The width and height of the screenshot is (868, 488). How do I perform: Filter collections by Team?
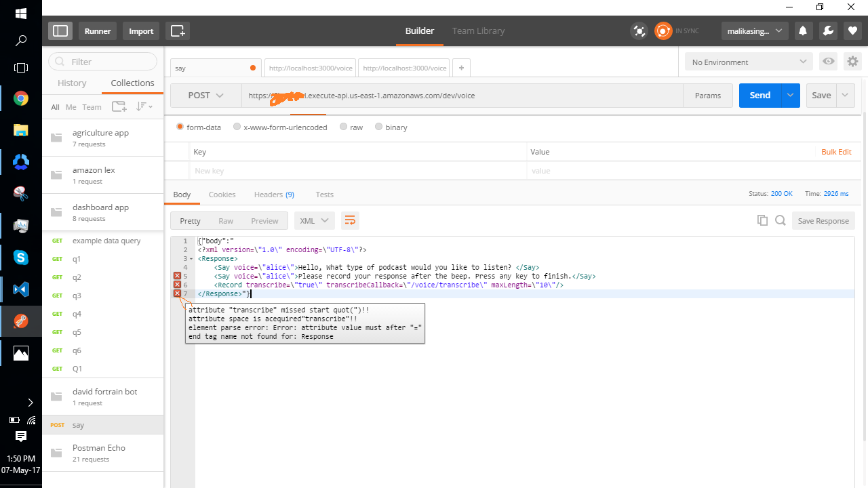[x=92, y=107]
